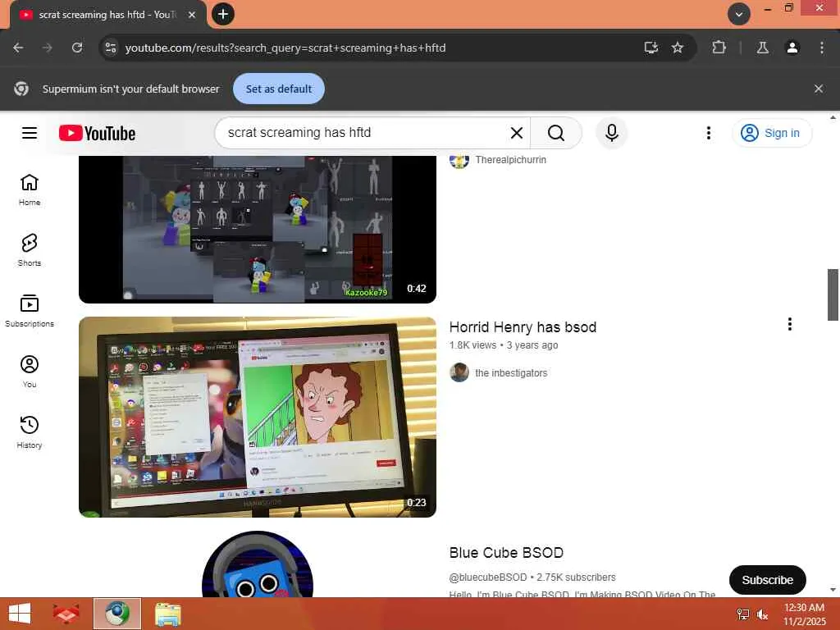Click the page vertical scrollbar thumb
The width and height of the screenshot is (840, 630).
833,294
